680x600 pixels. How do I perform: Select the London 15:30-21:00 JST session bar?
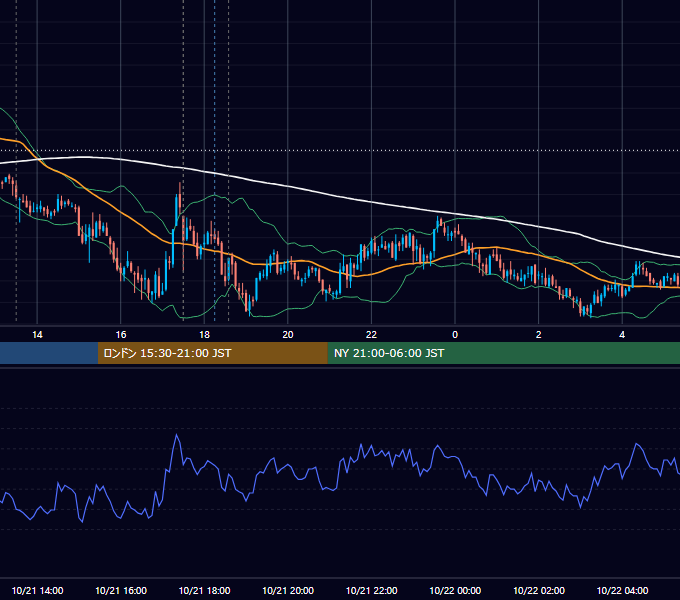click(212, 353)
